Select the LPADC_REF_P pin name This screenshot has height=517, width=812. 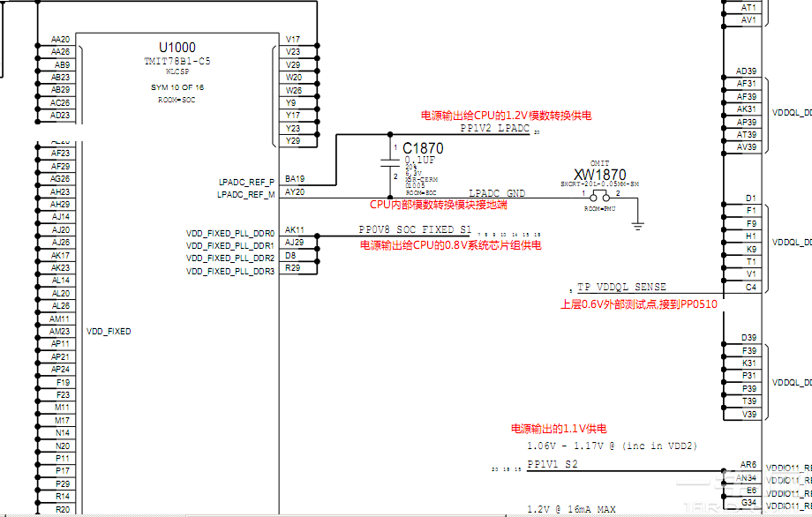click(x=246, y=180)
